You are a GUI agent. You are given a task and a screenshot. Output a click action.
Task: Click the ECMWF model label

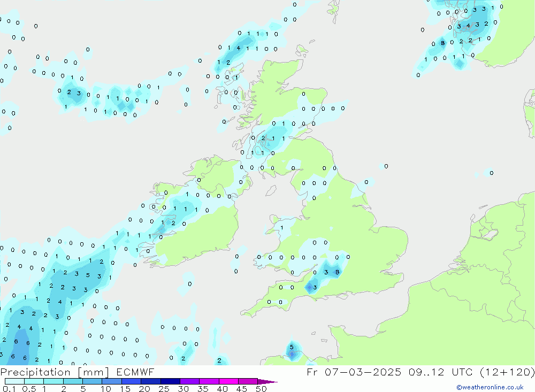[x=135, y=372]
